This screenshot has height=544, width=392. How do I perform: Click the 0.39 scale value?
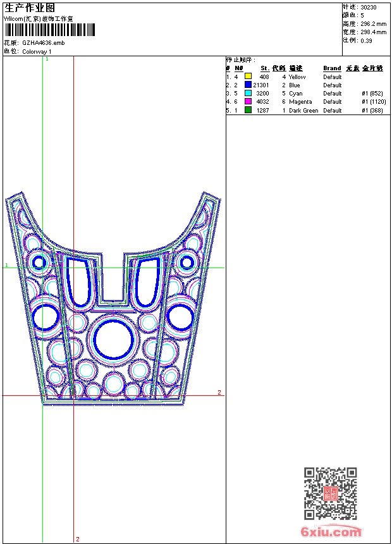pos(366,40)
